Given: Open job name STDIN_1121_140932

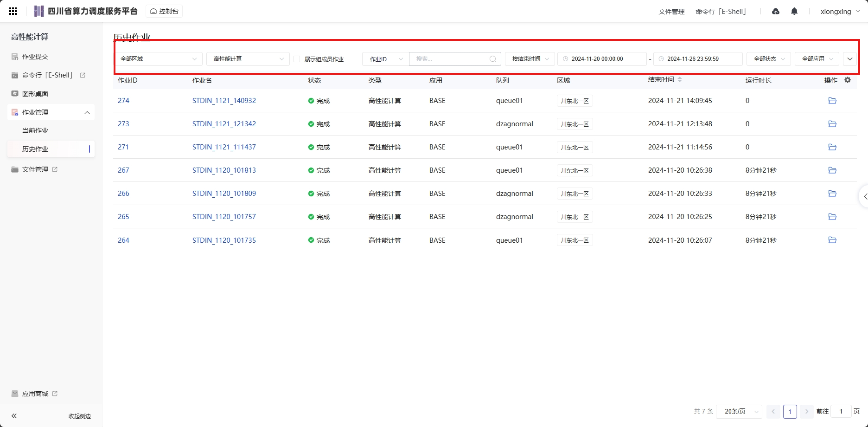Looking at the screenshot, I should [x=224, y=101].
